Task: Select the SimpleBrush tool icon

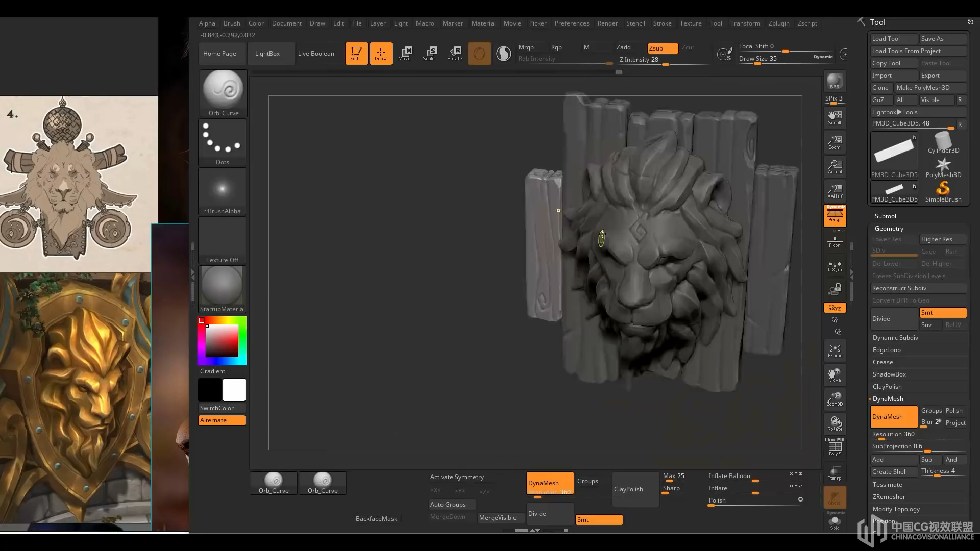Action: (943, 192)
